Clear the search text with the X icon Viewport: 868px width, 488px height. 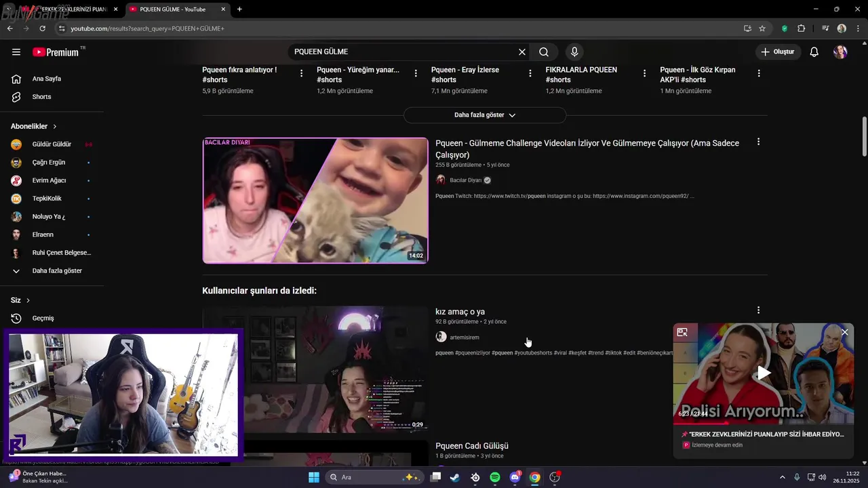[522, 52]
